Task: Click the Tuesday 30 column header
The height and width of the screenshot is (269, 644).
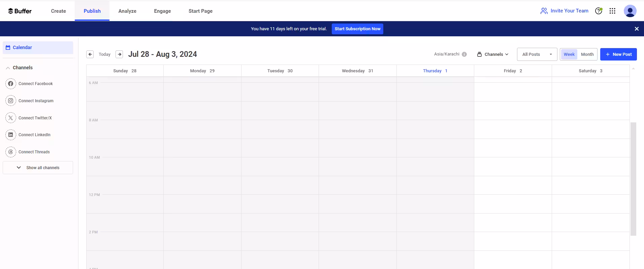Action: coord(280,71)
